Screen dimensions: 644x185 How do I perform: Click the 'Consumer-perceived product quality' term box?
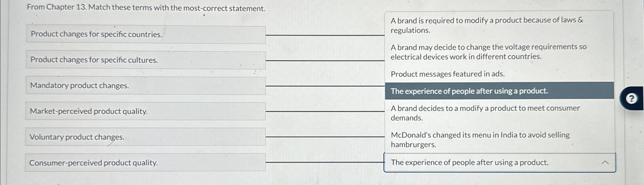click(x=145, y=163)
